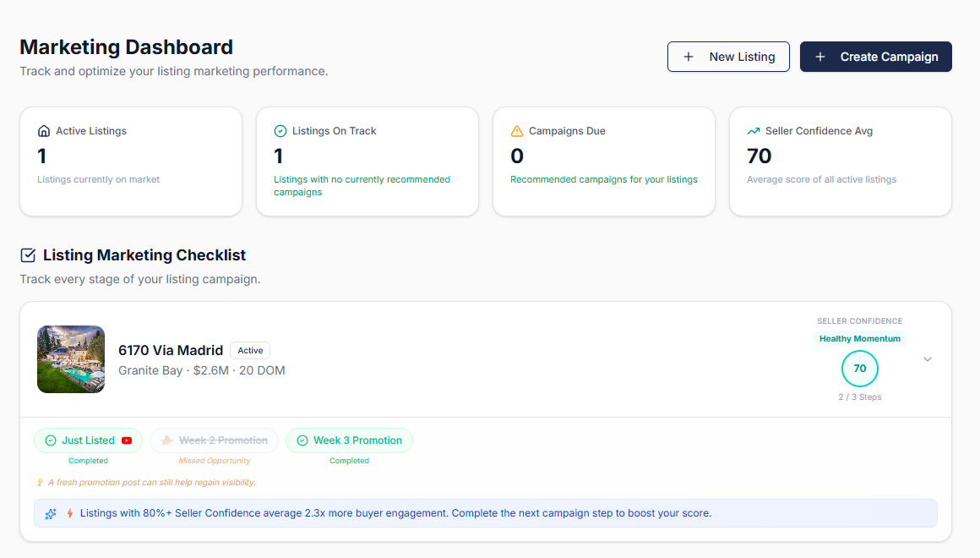Viewport: 980px width, 558px height.
Task: Click 'Average score of all active listings' text
Action: click(821, 179)
